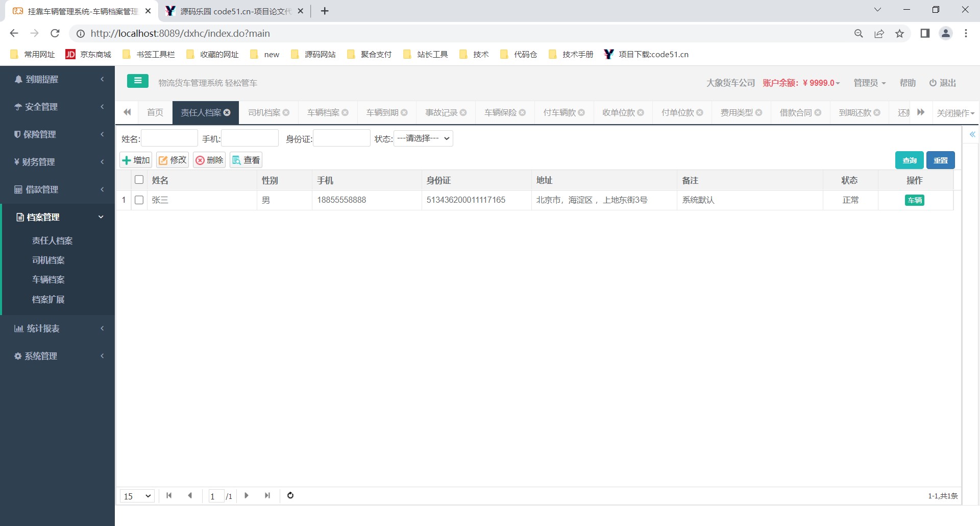Screen dimensions: 980x526
Task: Open the 关闭操作 dropdown
Action: 955,113
